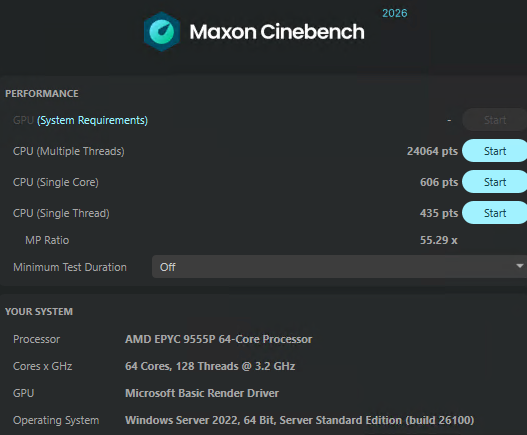
Task: Click the PERFORMANCE section header
Action: tap(42, 93)
